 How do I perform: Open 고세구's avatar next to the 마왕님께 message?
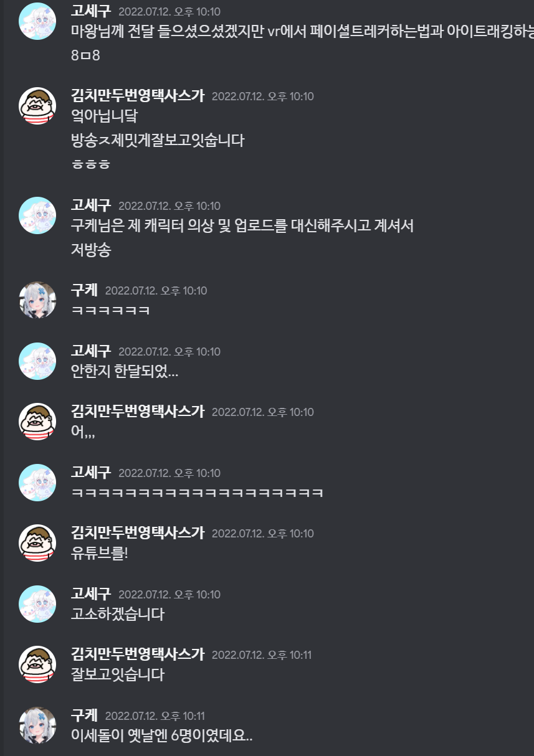(37, 21)
